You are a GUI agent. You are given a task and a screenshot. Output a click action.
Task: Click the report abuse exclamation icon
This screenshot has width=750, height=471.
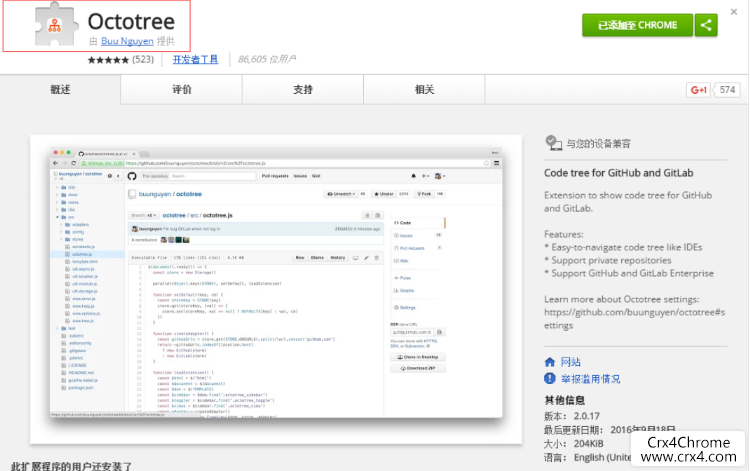[550, 379]
